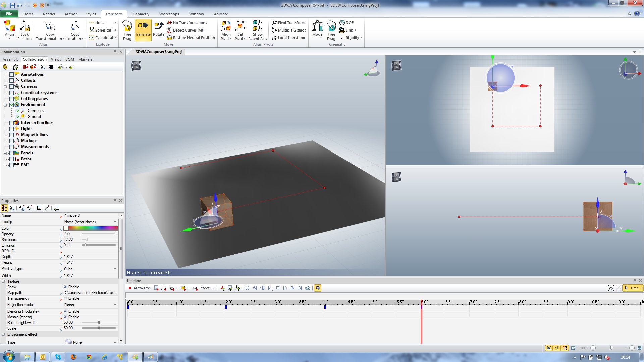Viewport: 644px width, 362px height.
Task: Toggle Blending modulate Enable checkbox
Action: click(65, 311)
